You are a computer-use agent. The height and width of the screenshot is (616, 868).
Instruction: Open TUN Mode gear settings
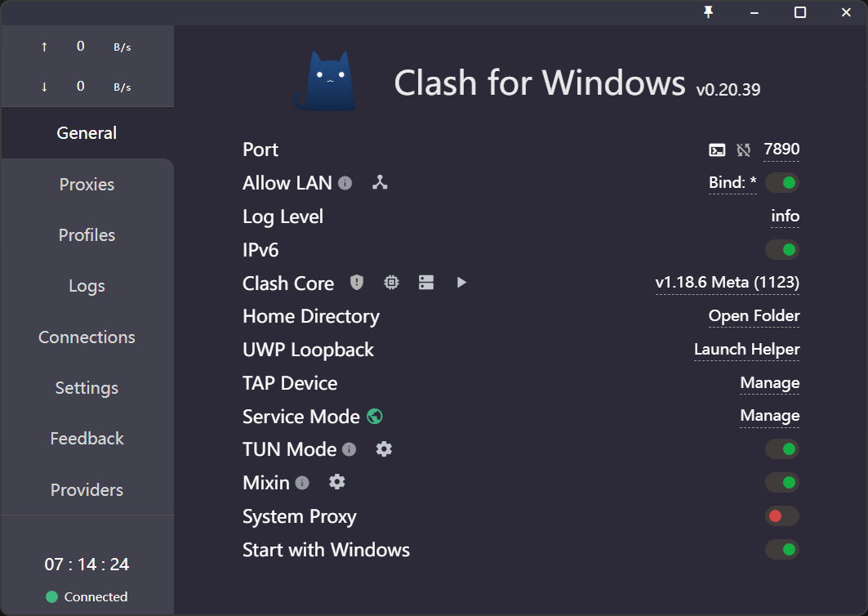[384, 449]
